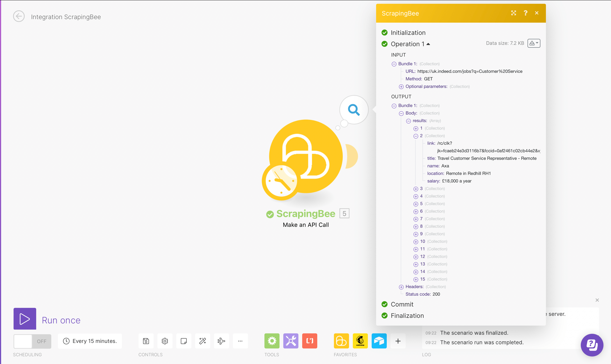
Task: Expand the Headers collection
Action: [x=401, y=287]
